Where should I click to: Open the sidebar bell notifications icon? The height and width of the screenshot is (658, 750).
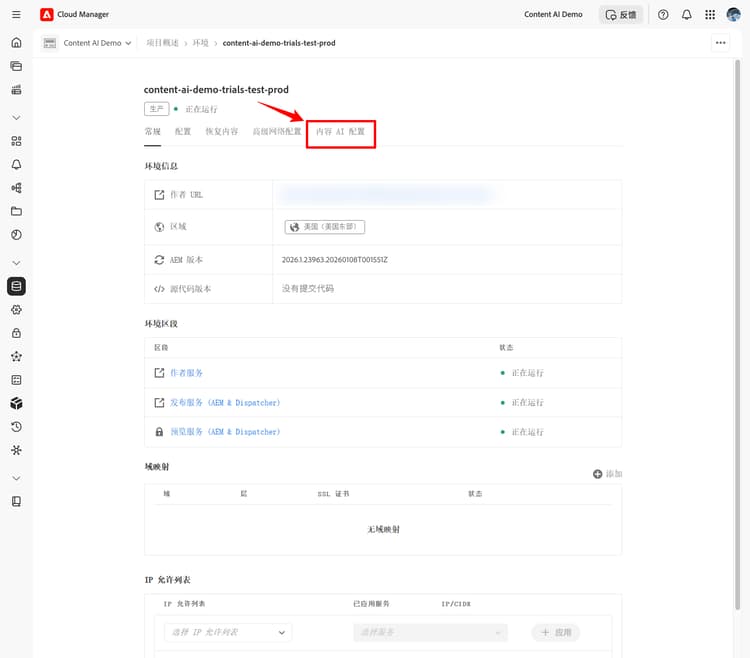coord(16,164)
